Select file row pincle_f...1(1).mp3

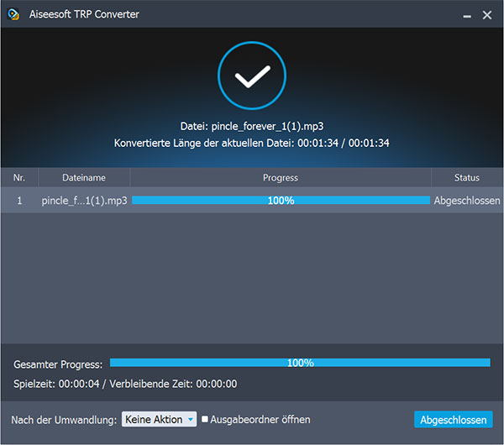click(252, 201)
